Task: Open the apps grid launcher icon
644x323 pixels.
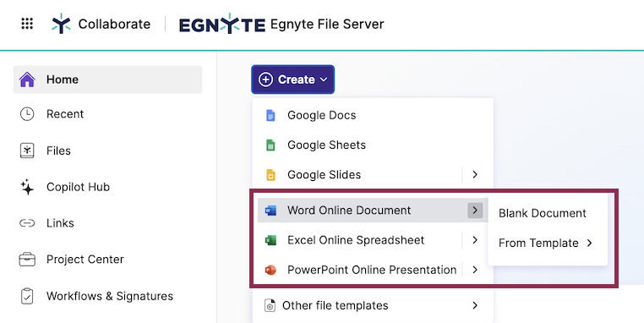Action: pos(27,24)
